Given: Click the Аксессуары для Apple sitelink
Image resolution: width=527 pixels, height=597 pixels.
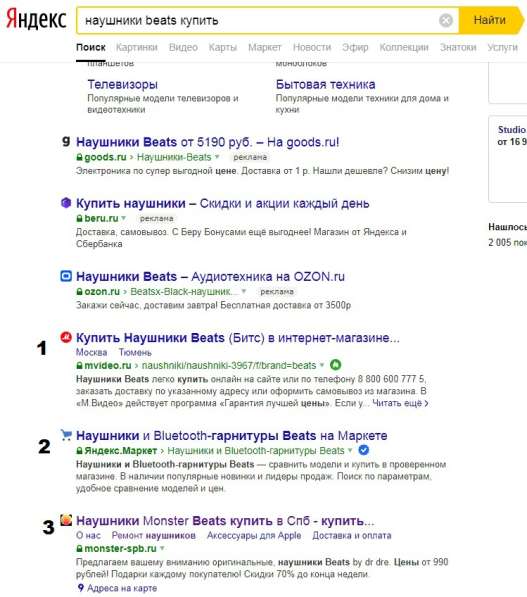Looking at the screenshot, I should pos(254,535).
